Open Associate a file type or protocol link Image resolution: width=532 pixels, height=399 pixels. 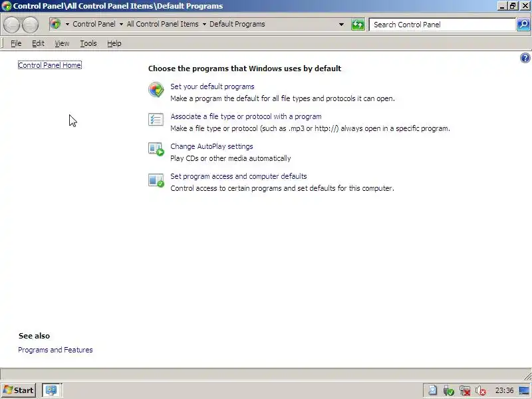pyautogui.click(x=246, y=116)
